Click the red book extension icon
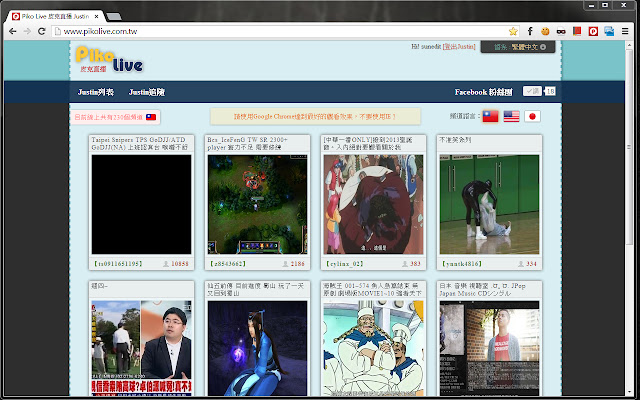Image resolution: width=640 pixels, height=400 pixels. 577,31
